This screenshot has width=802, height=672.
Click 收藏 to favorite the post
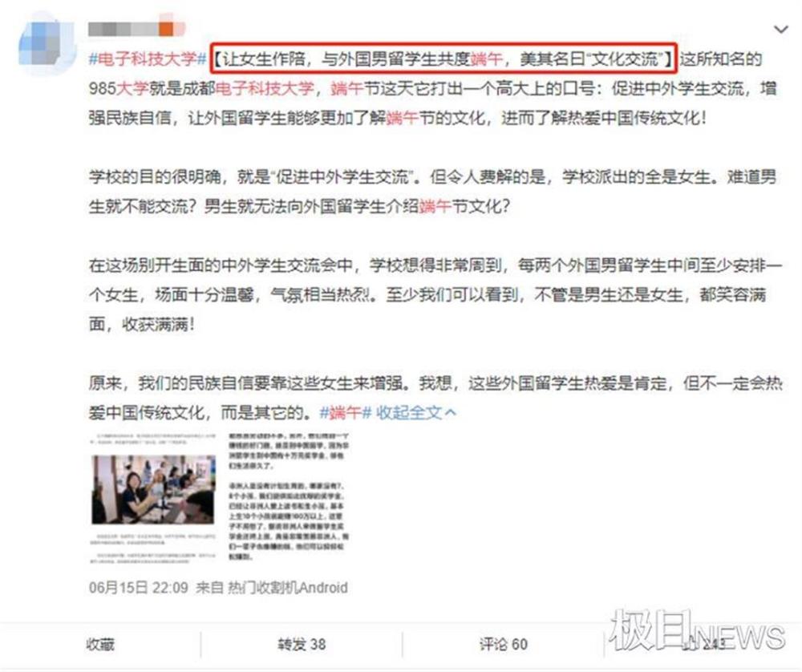100,645
